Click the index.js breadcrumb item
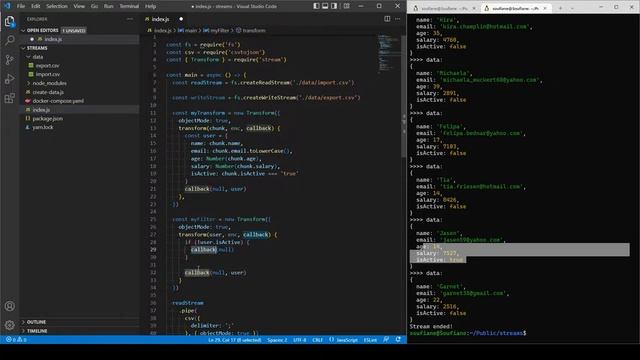 coord(160,31)
